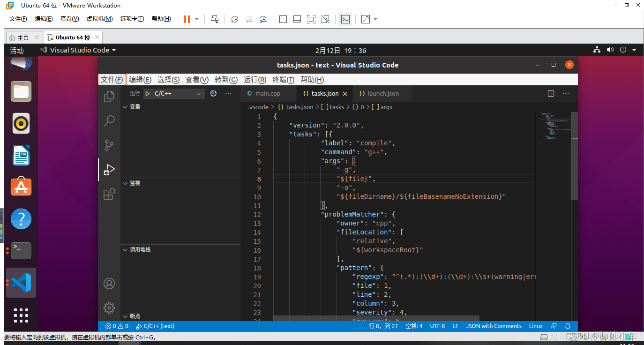Change language mode JSON with Comments
644x345 pixels.
(494, 326)
